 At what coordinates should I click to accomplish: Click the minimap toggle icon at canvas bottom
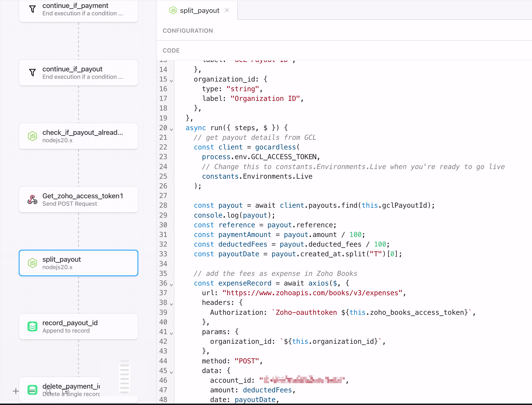pyautogui.click(x=65, y=391)
